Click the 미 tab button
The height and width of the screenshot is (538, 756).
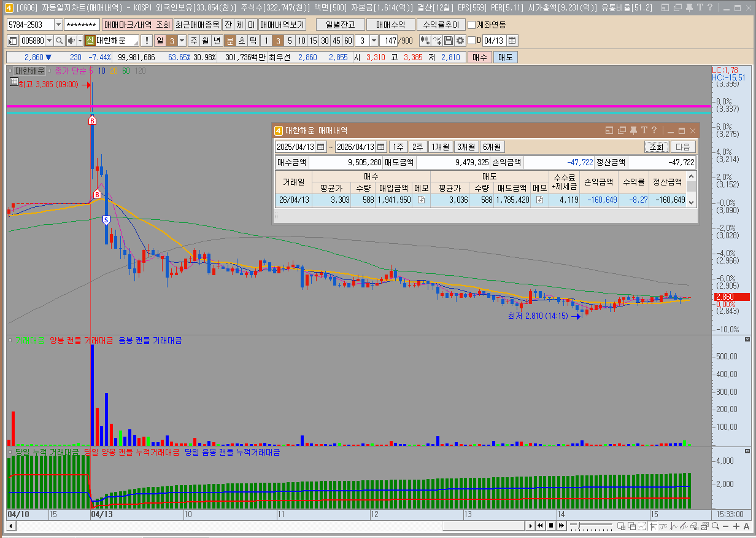point(251,25)
